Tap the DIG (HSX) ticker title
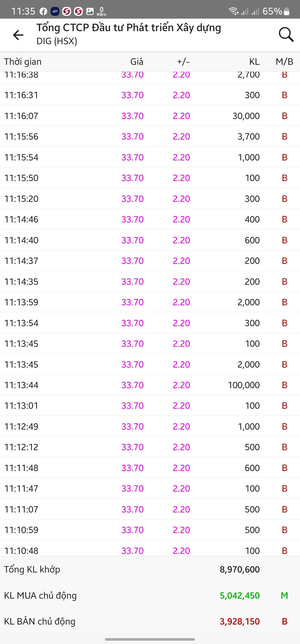 57,41
